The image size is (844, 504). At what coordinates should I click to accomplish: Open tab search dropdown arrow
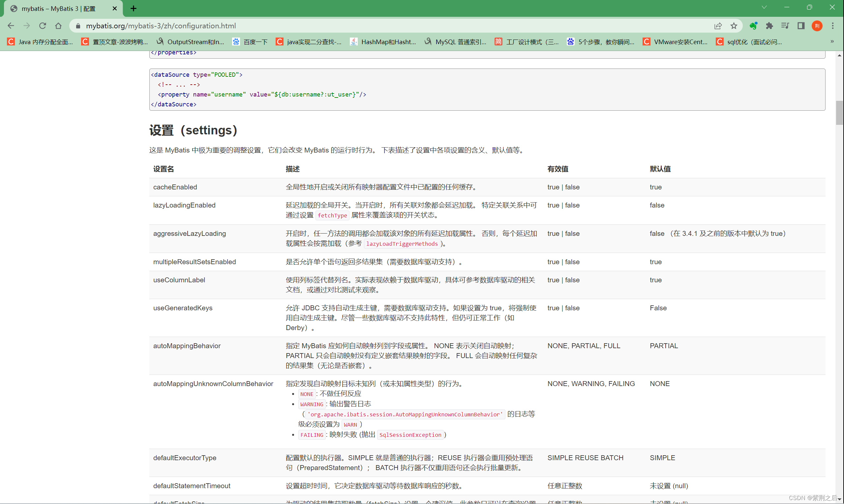pos(764,8)
